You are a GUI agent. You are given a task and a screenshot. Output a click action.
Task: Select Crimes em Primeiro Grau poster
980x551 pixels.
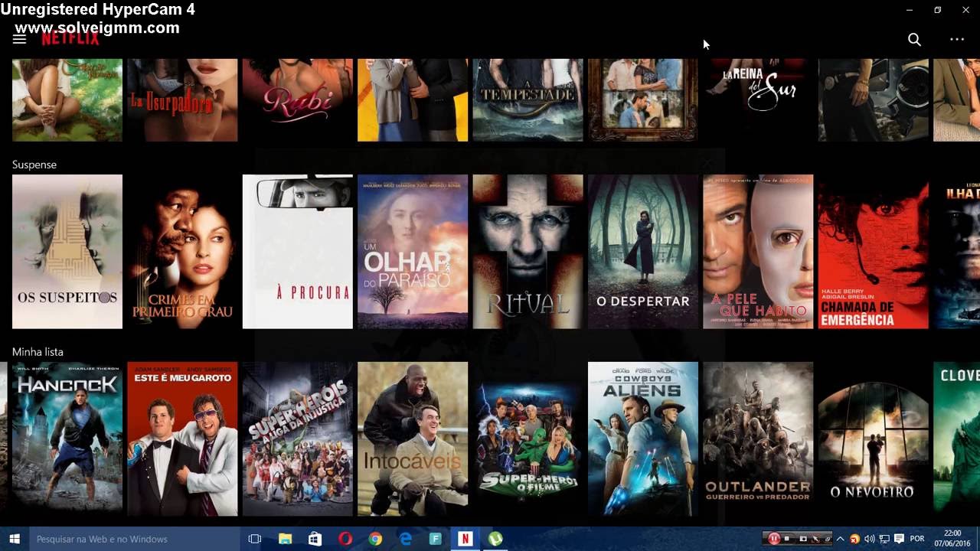pos(182,252)
